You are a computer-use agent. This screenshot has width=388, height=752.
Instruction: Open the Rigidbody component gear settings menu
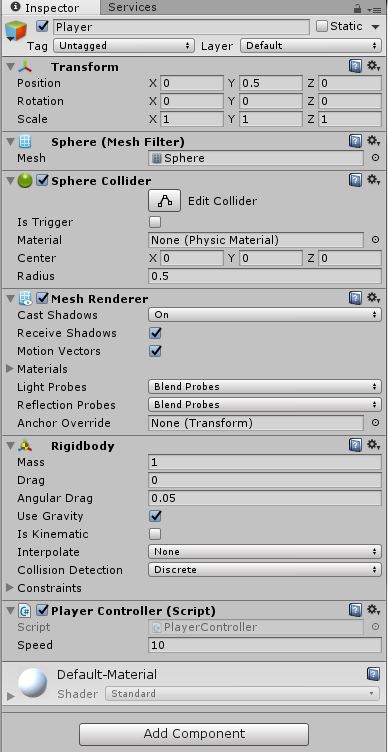374,445
